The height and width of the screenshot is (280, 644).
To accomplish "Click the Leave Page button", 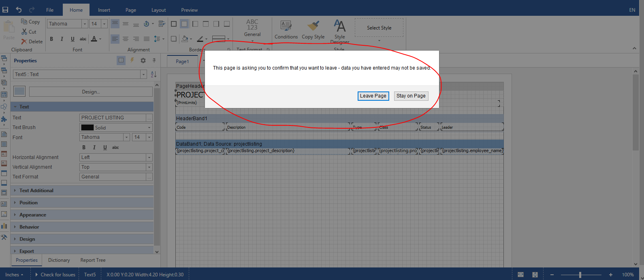I will [373, 96].
